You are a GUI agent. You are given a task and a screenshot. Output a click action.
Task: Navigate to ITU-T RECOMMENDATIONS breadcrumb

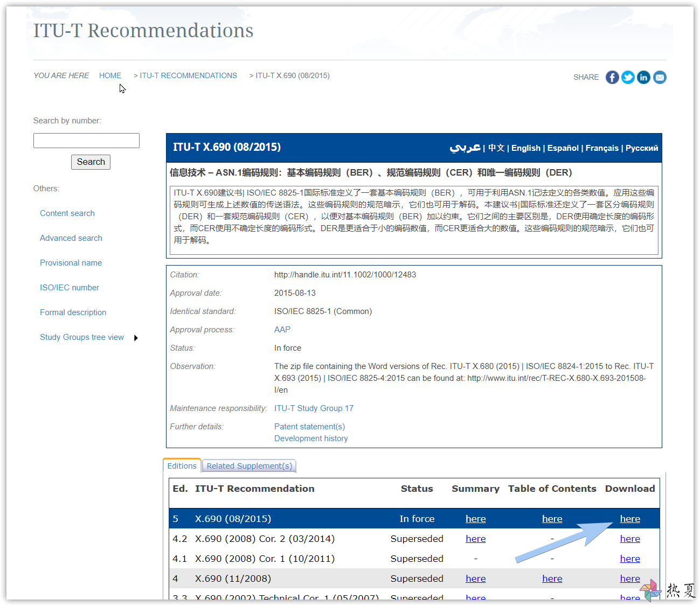pos(188,75)
